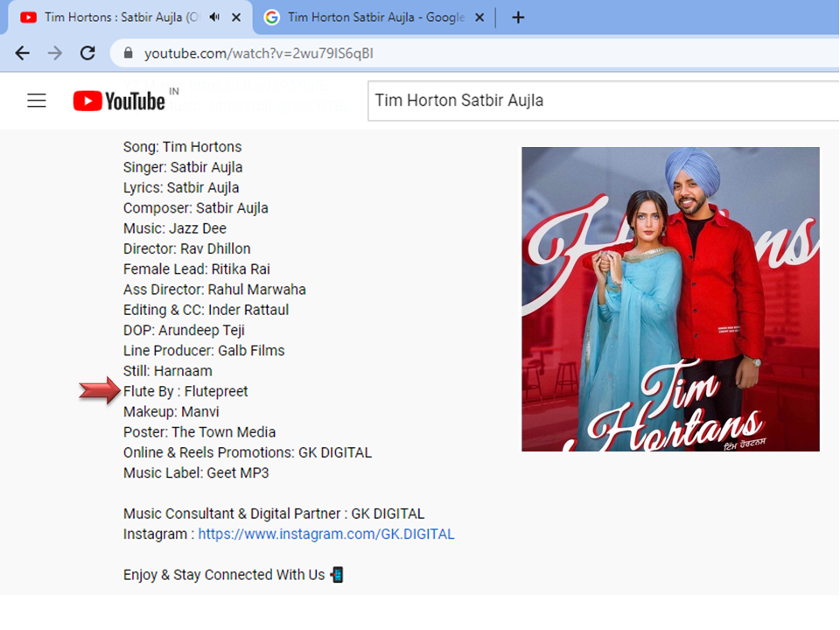
Task: Open a new tab with plus icon
Action: [x=518, y=17]
